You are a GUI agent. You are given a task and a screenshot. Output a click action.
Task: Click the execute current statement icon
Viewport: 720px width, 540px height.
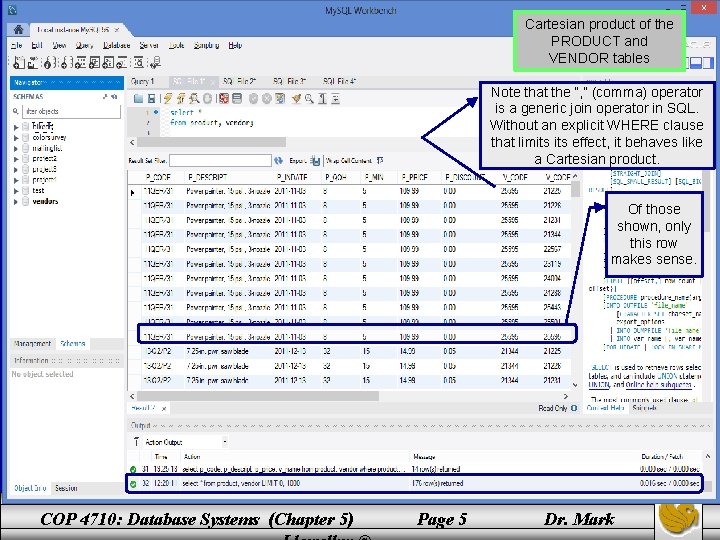[x=181, y=98]
